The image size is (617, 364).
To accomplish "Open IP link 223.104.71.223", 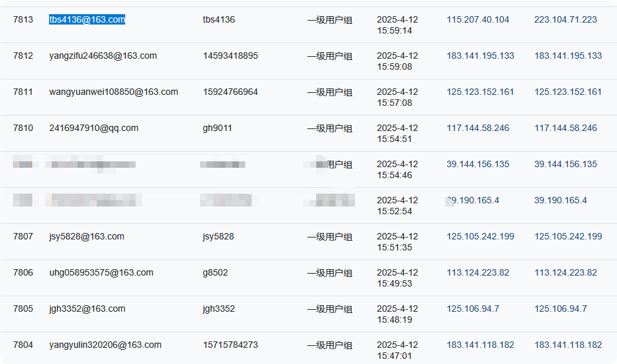I will click(565, 19).
